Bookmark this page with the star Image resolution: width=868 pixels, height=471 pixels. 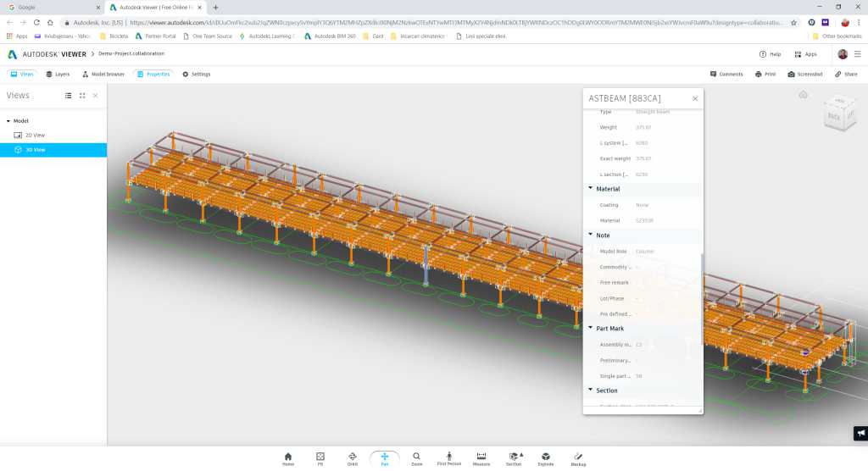pos(793,23)
